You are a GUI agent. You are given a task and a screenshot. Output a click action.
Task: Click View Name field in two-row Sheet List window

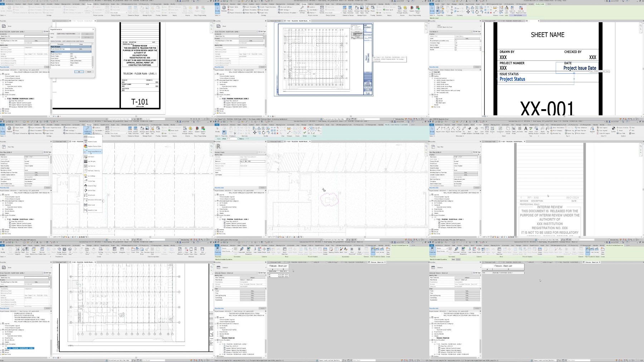click(x=253, y=280)
